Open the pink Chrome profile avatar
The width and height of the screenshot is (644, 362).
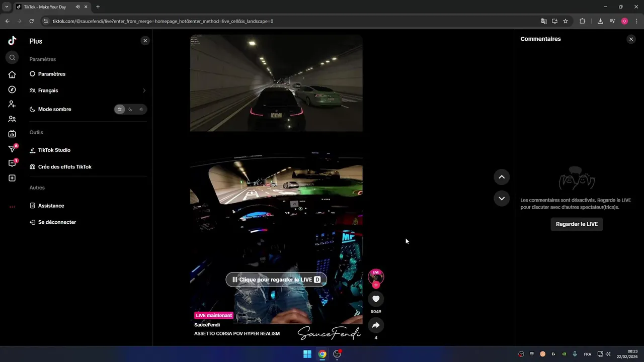click(x=624, y=21)
